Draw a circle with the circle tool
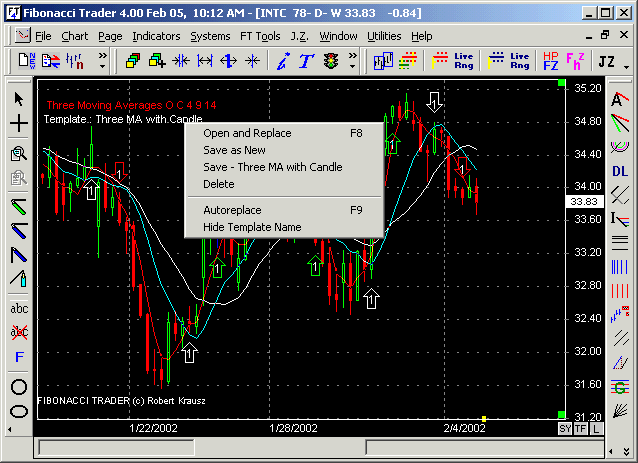This screenshot has width=638, height=463. [19, 387]
